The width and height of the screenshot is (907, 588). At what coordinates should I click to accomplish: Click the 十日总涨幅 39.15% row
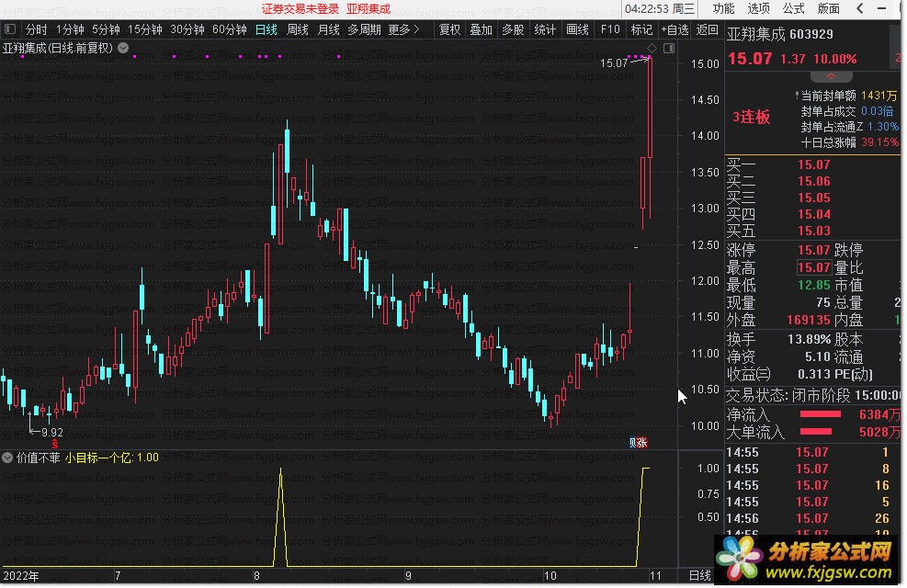(x=850, y=142)
